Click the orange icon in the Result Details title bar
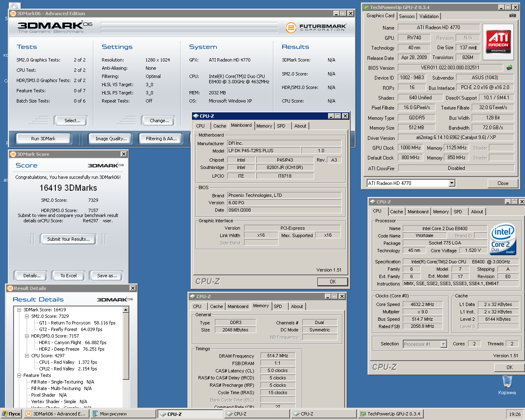The height and width of the screenshot is (420, 525). (x=11, y=288)
